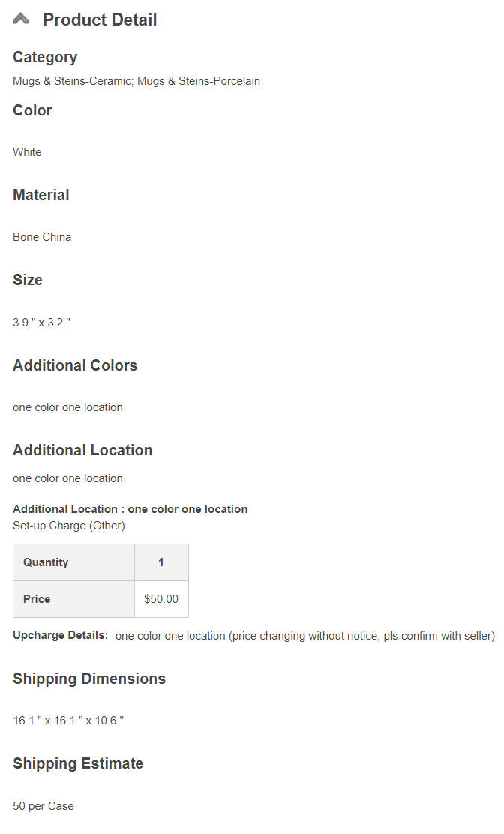
Task: Click the Additional Colors heading
Action: pyautogui.click(x=75, y=364)
